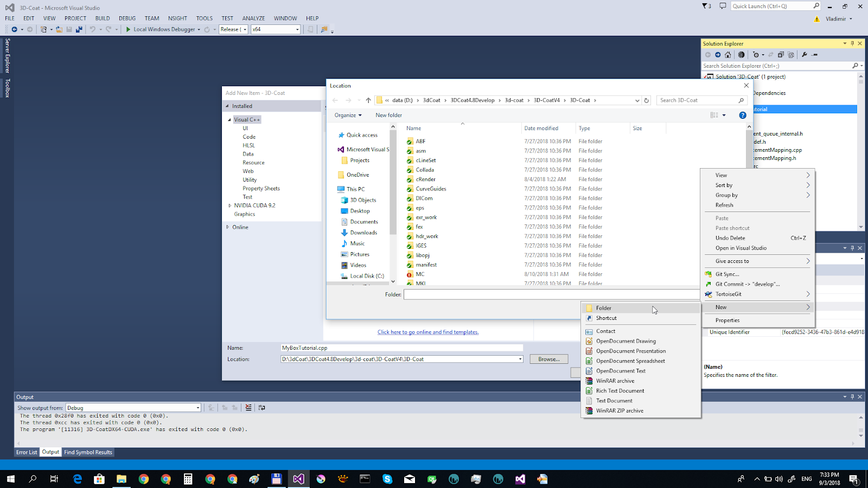The image size is (868, 488).
Task: Go up one level in Location dialog
Action: point(368,100)
